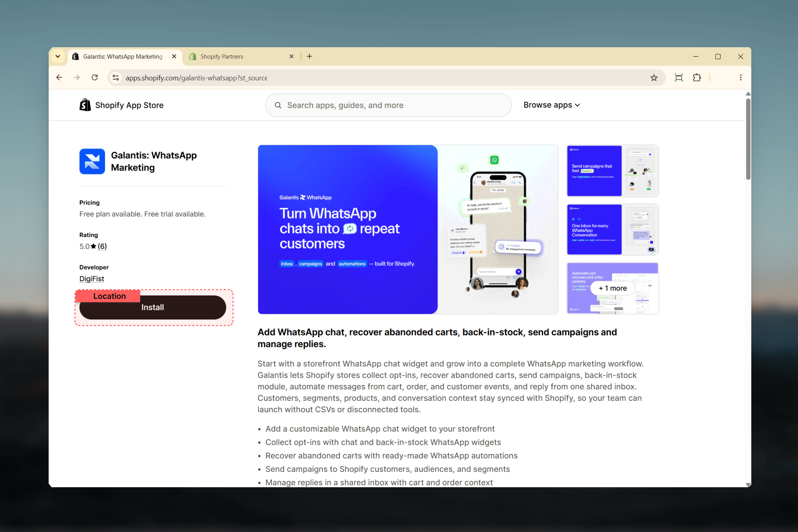Open the tab search dropdown arrow
The width and height of the screenshot is (798, 532).
coord(58,56)
